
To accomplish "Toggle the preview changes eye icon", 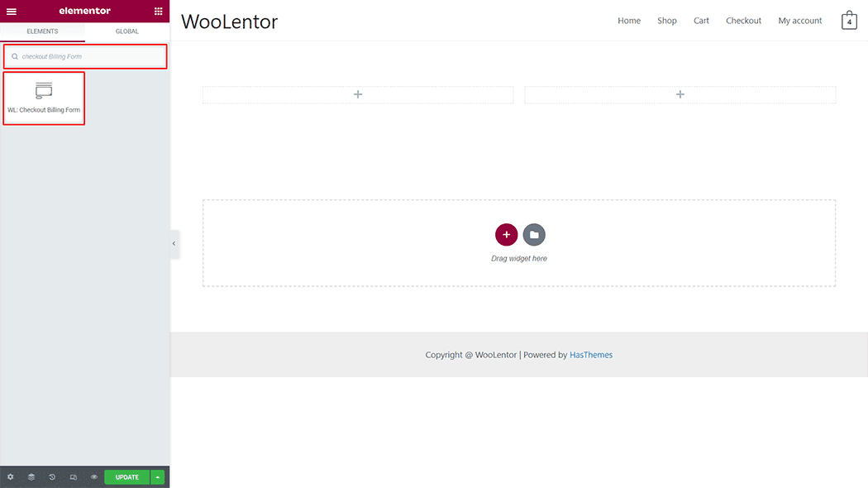I will [x=94, y=477].
